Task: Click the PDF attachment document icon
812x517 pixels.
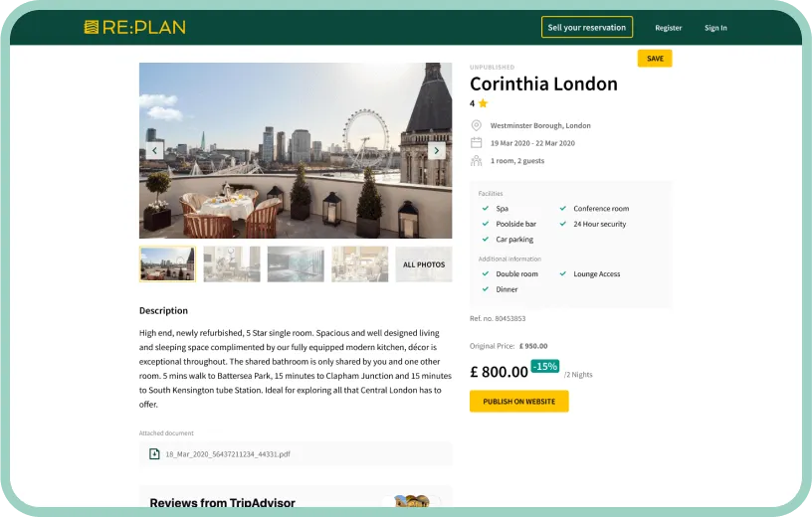Action: point(154,453)
